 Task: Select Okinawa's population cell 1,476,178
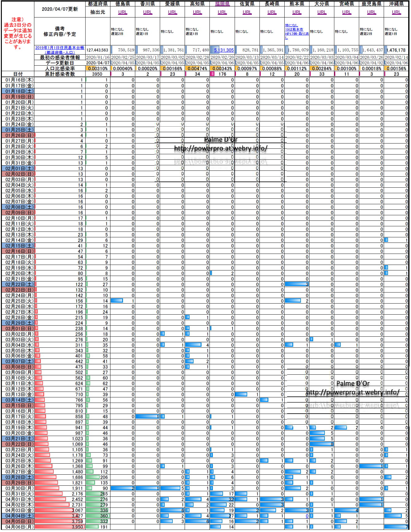point(396,50)
